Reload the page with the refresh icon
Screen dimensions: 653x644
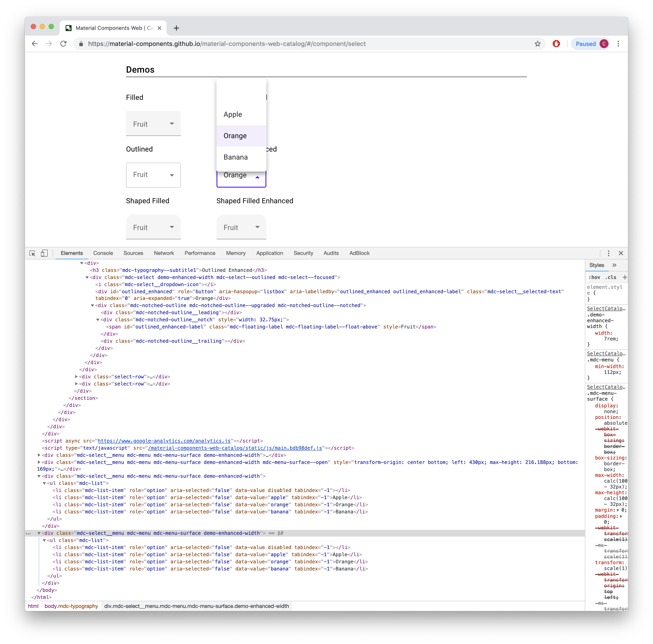click(x=63, y=44)
